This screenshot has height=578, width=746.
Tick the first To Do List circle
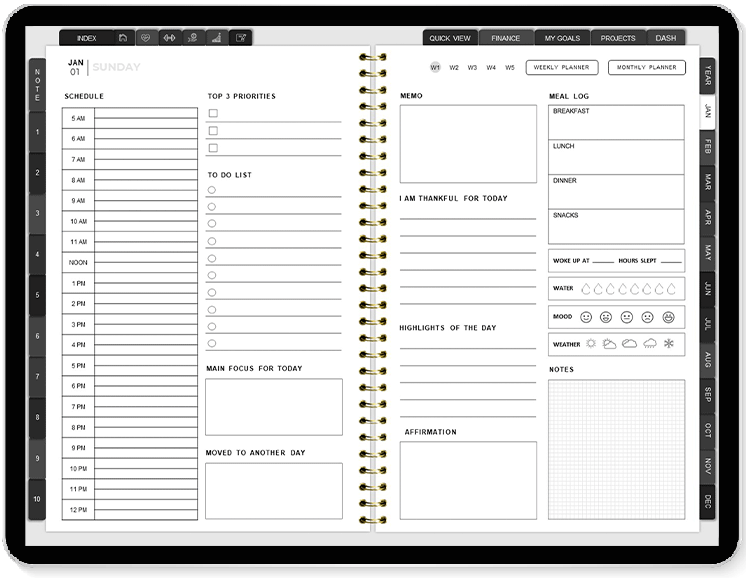212,190
